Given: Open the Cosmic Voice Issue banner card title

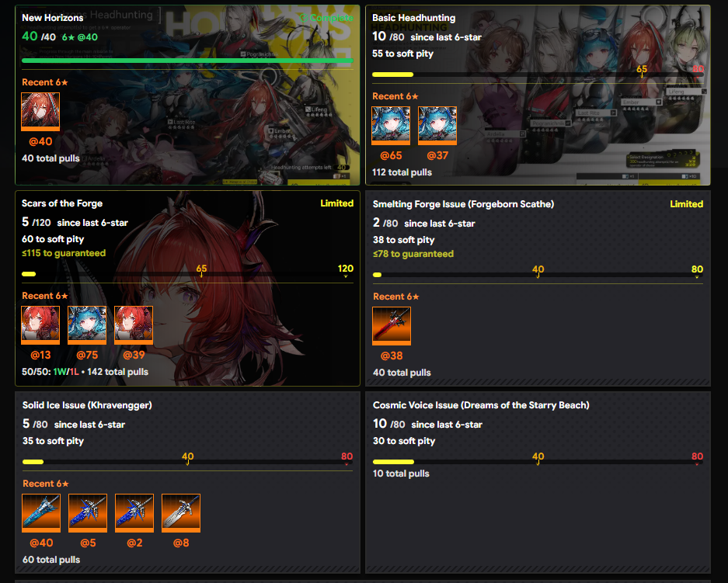Looking at the screenshot, I should click(x=481, y=405).
